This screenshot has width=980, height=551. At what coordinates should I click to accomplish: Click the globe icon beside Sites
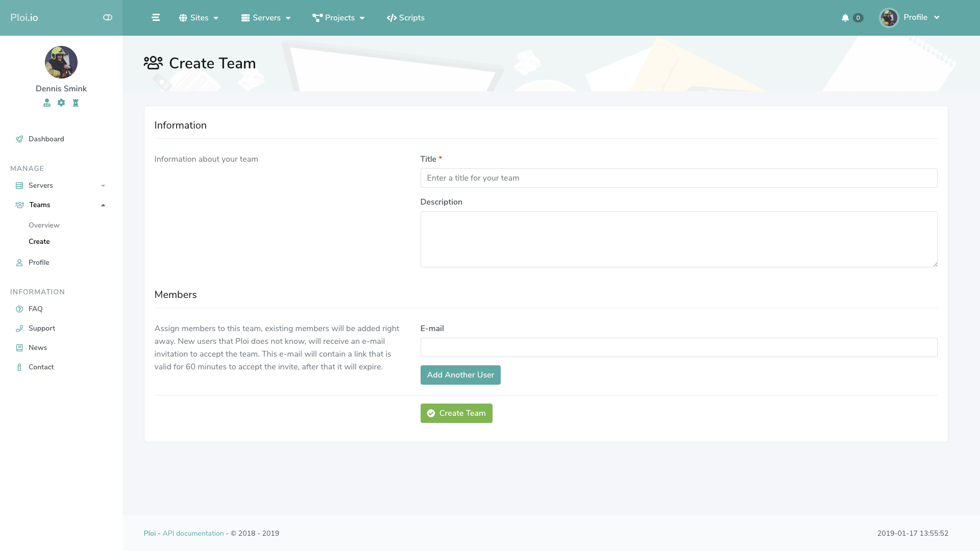183,18
